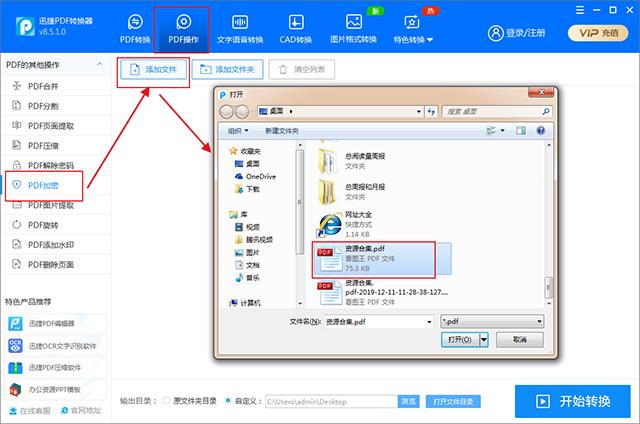The image size is (640, 424).
Task: Click the help question mark icon
Action: pyautogui.click(x=540, y=131)
